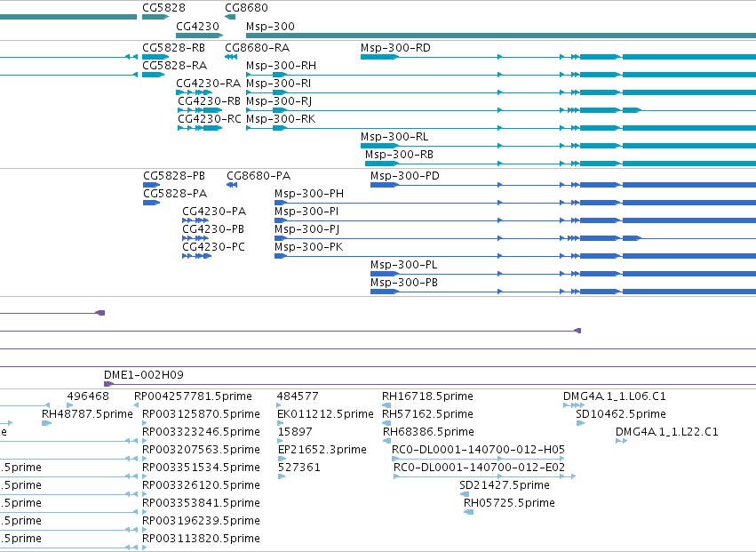Select the Msp-300-RD transcript label
This screenshot has width=756, height=552.
pos(395,48)
